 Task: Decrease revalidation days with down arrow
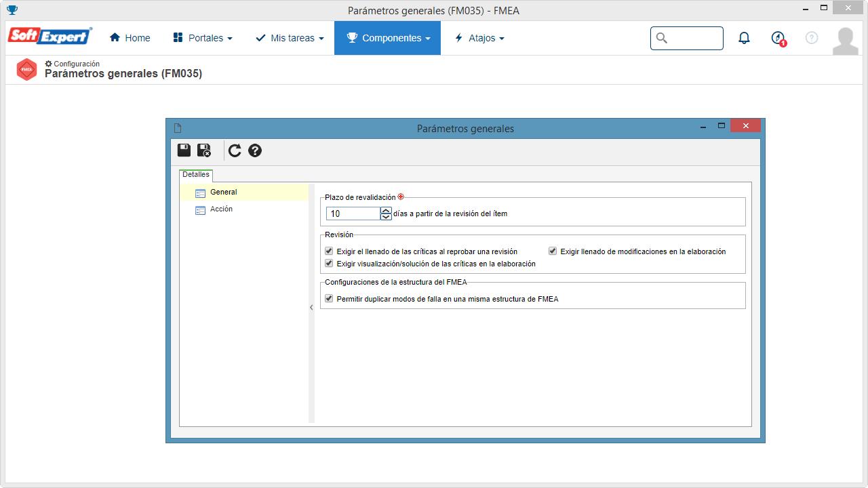coord(387,217)
